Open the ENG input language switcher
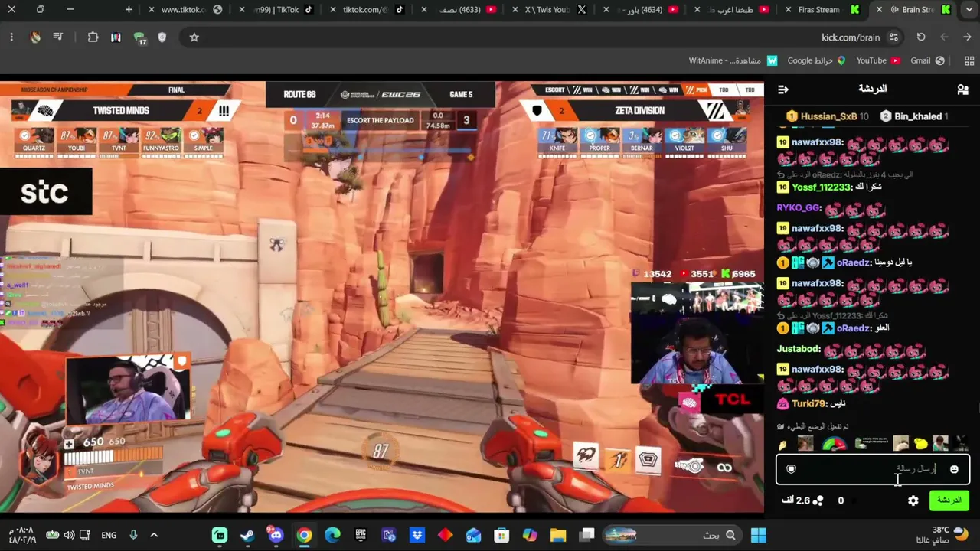The height and width of the screenshot is (551, 980). point(109,535)
